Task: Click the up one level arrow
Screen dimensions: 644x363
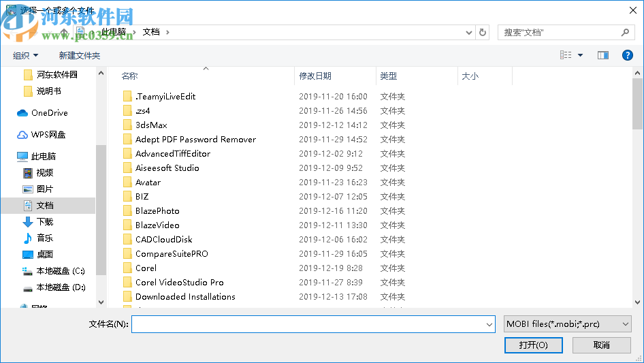Action: coord(64,31)
